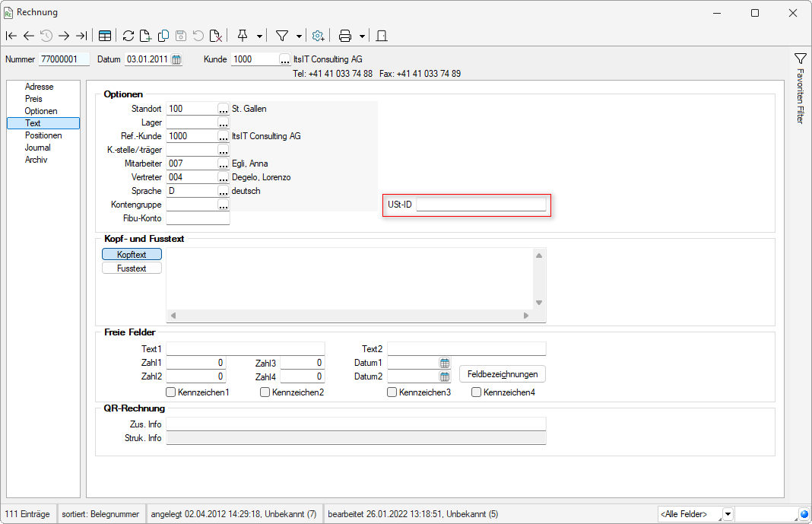
Task: Enable the Kennzeichen1 checkbox
Action: tap(171, 392)
